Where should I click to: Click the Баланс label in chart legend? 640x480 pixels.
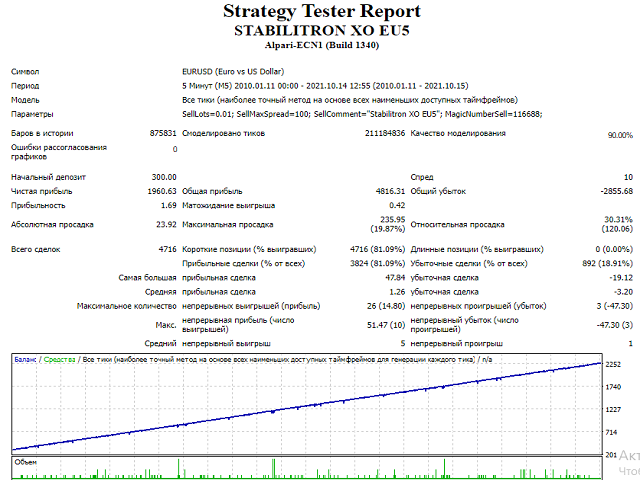25,358
